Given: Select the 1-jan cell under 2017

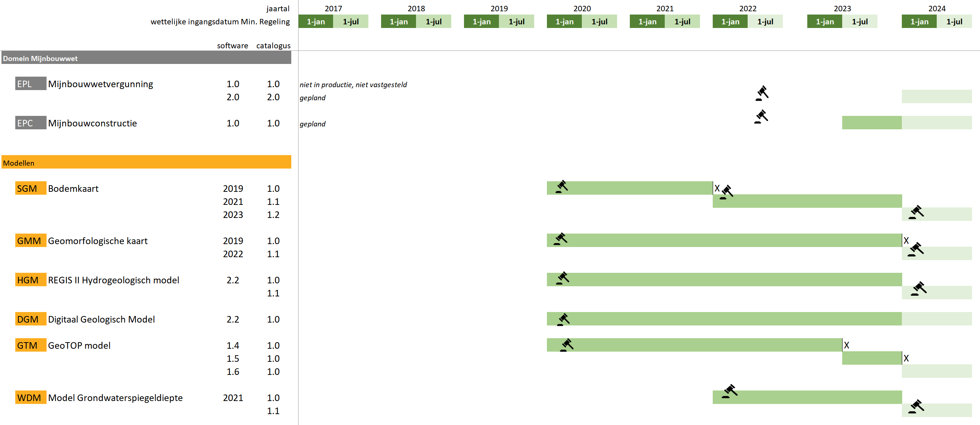Looking at the screenshot, I should tap(316, 22).
